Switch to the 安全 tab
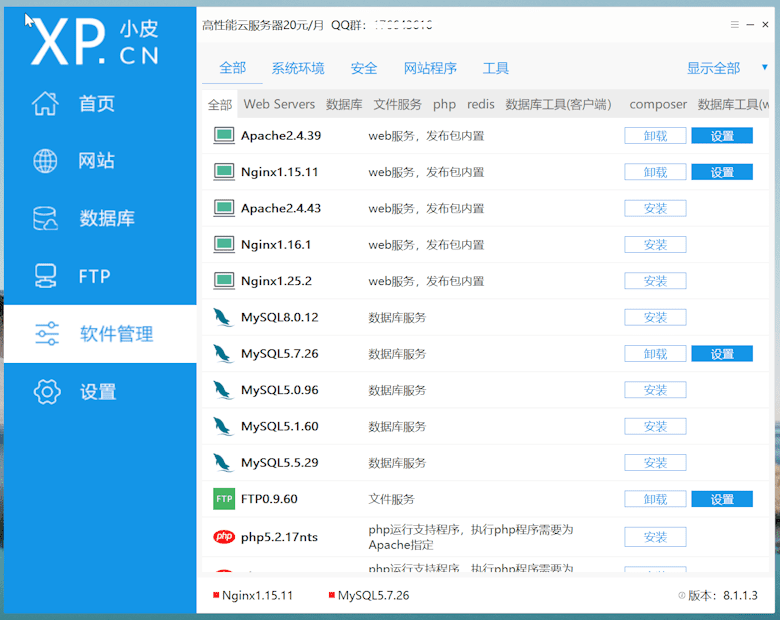 pyautogui.click(x=364, y=68)
